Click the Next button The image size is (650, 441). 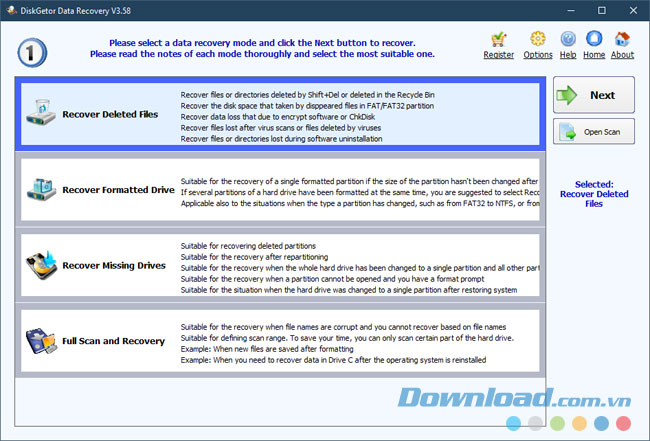(x=594, y=95)
